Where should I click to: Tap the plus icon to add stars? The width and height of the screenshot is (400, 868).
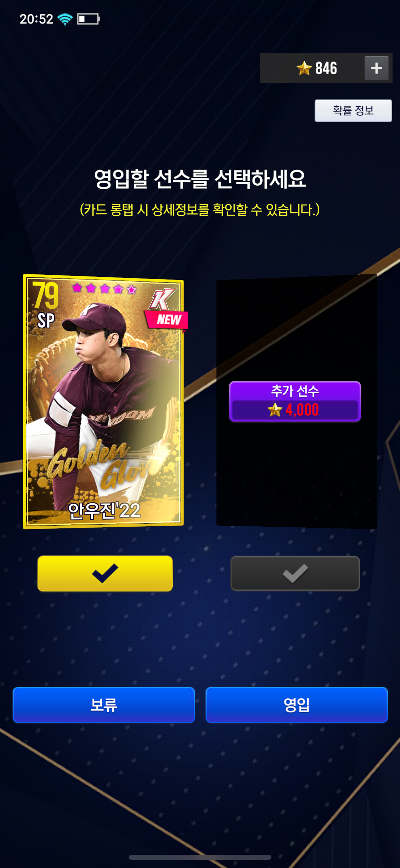376,68
